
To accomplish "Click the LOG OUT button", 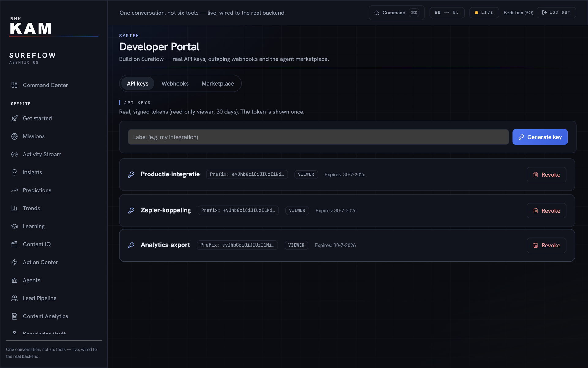I will (x=556, y=13).
